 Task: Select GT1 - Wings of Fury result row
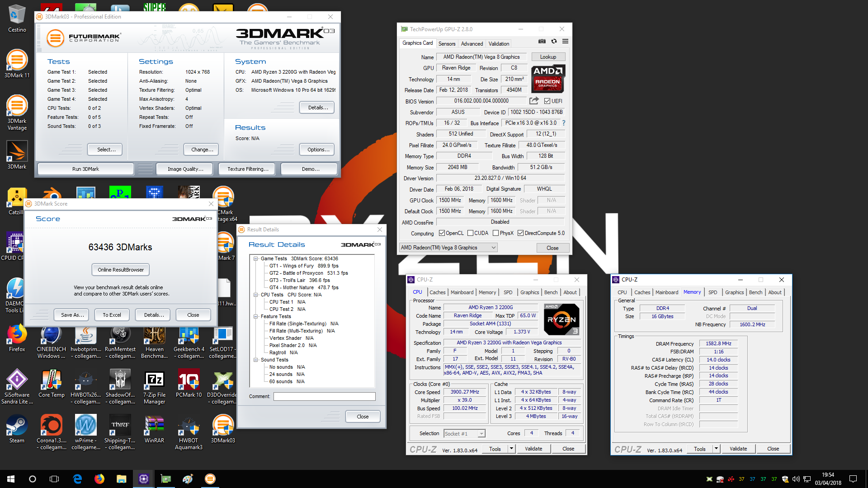pyautogui.click(x=304, y=266)
